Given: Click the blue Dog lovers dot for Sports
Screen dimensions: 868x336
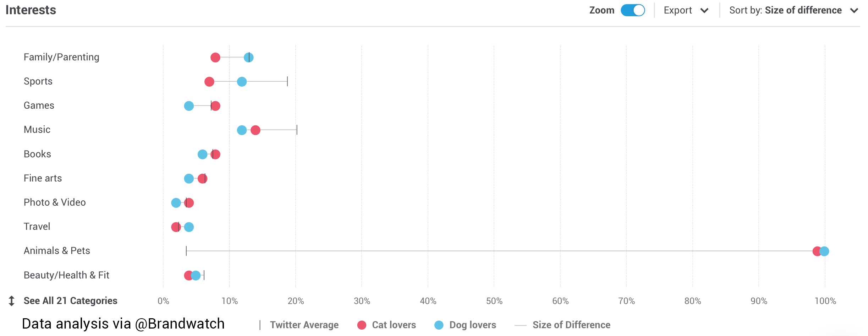Looking at the screenshot, I should tap(242, 82).
